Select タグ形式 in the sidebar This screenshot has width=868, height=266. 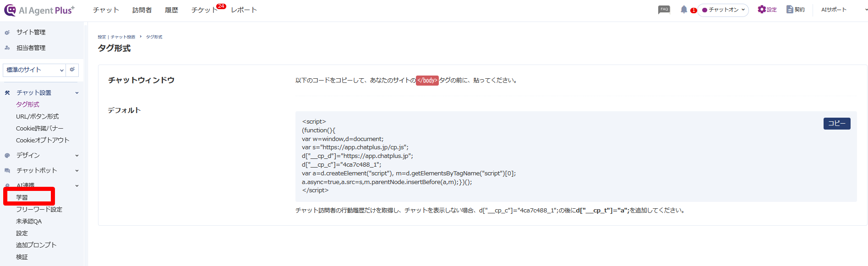[27, 104]
